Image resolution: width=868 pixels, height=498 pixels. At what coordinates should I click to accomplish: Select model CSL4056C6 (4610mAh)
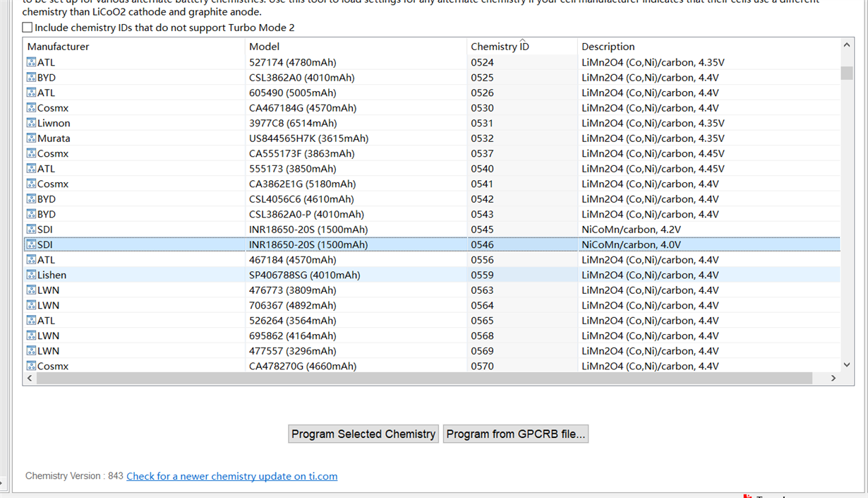coord(302,199)
